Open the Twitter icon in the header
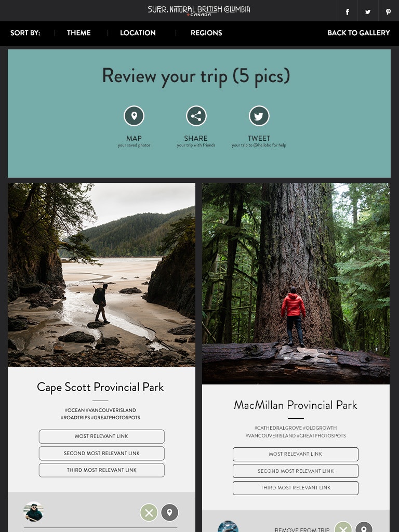 pyautogui.click(x=368, y=12)
